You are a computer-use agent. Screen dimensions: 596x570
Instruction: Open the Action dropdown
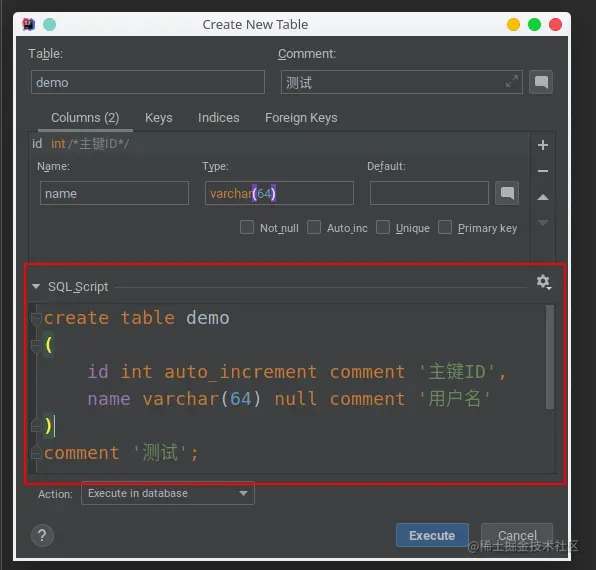click(168, 493)
